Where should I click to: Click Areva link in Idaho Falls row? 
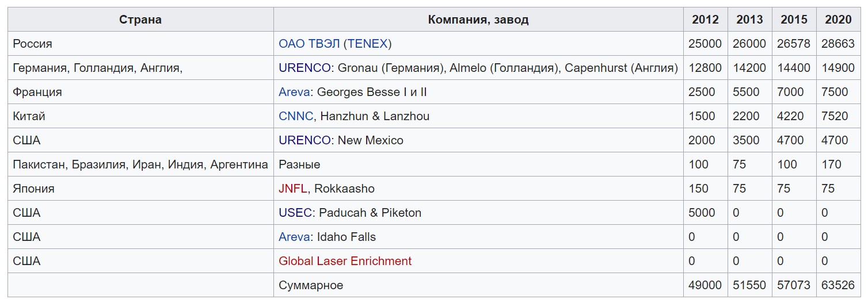click(x=294, y=237)
